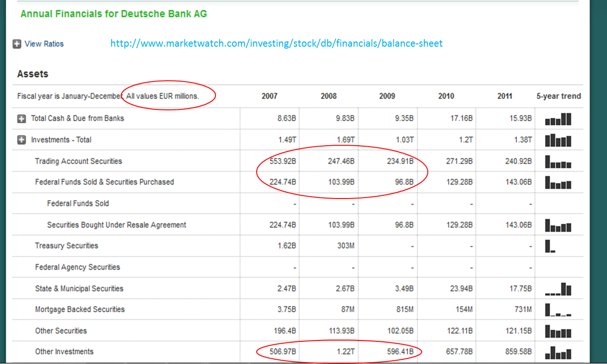Select the 2008 column header
The width and height of the screenshot is (607, 364).
click(x=329, y=96)
